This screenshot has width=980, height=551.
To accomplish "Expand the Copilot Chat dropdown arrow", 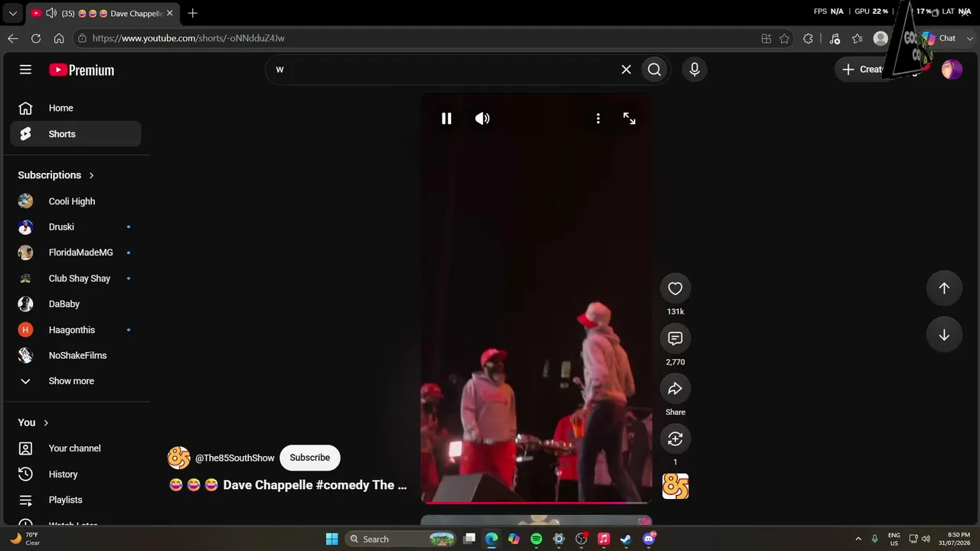I will (970, 38).
